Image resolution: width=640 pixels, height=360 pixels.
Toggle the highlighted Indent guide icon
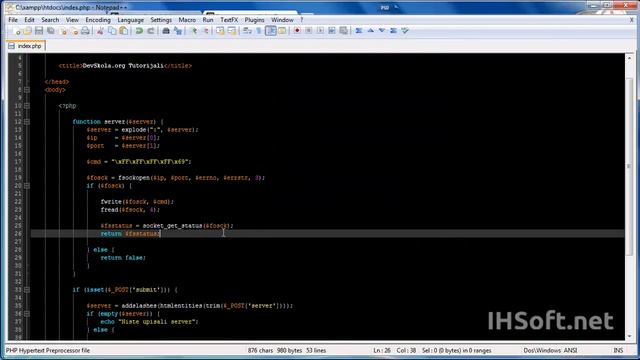tap(271, 31)
